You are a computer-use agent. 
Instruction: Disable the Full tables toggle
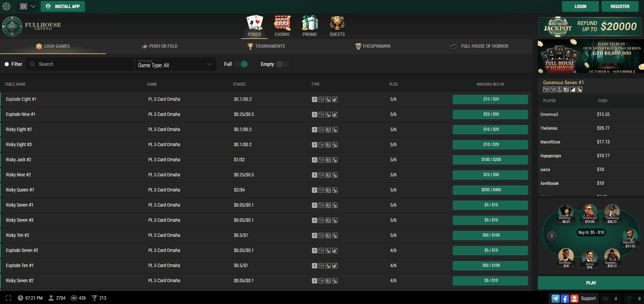pyautogui.click(x=241, y=64)
